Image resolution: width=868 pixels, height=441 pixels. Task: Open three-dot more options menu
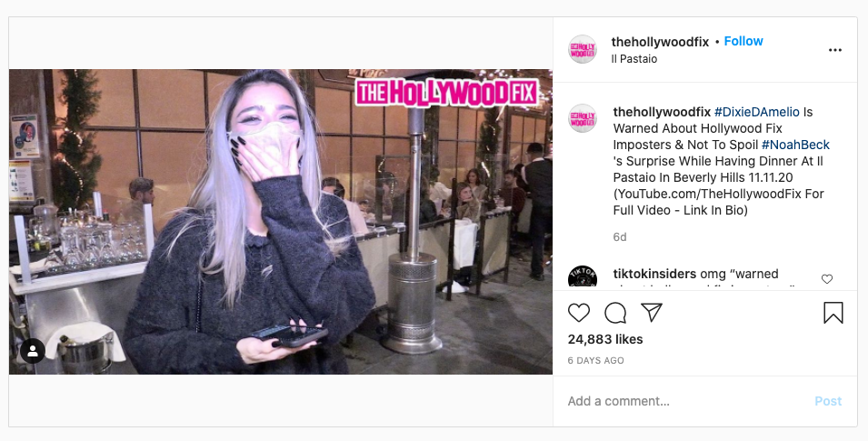pos(834,50)
